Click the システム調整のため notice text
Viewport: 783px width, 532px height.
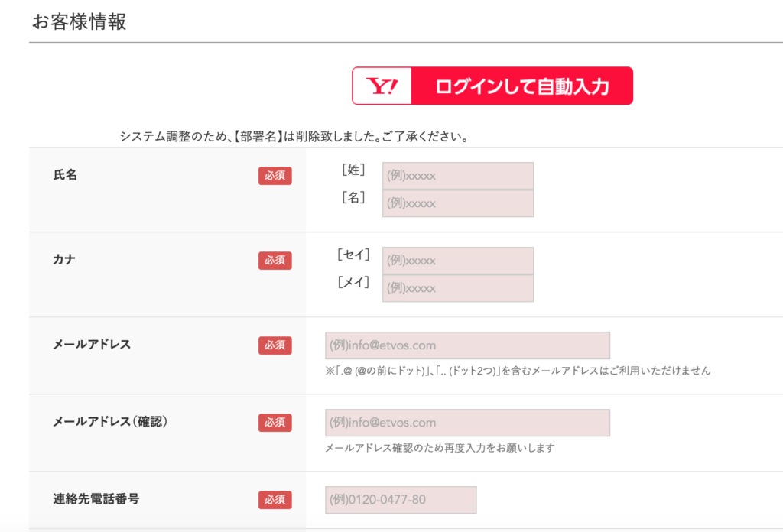(x=294, y=137)
